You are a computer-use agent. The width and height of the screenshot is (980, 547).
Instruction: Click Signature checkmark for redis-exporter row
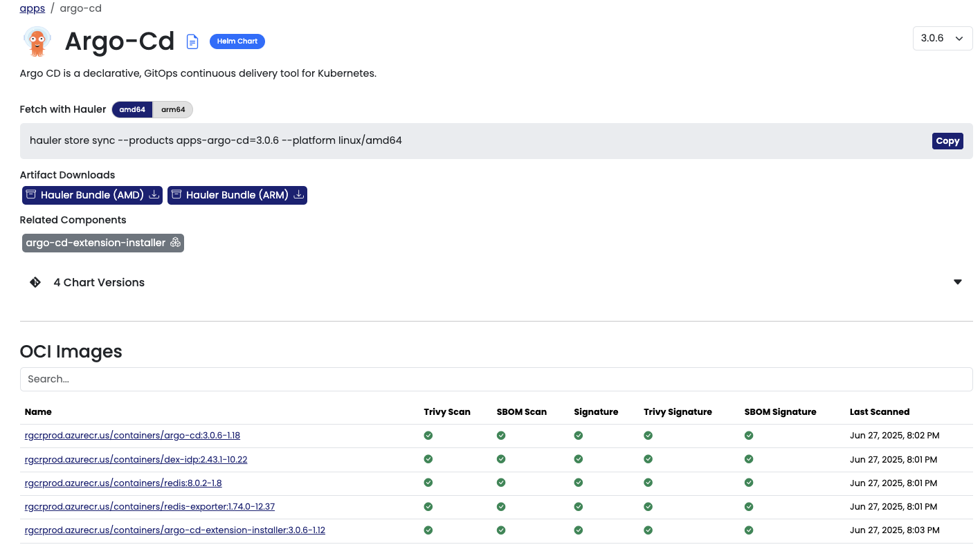(x=579, y=507)
